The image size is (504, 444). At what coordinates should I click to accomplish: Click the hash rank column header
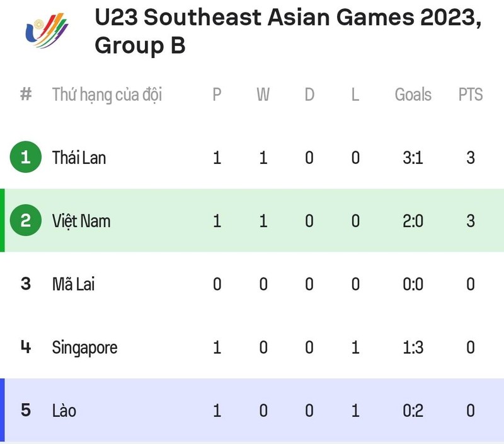pos(26,94)
